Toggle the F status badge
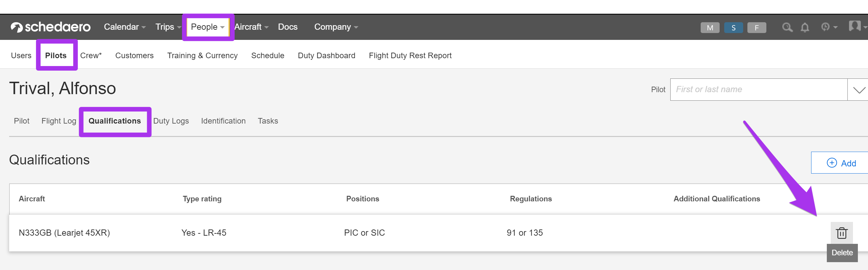This screenshot has height=270, width=868. (x=757, y=28)
